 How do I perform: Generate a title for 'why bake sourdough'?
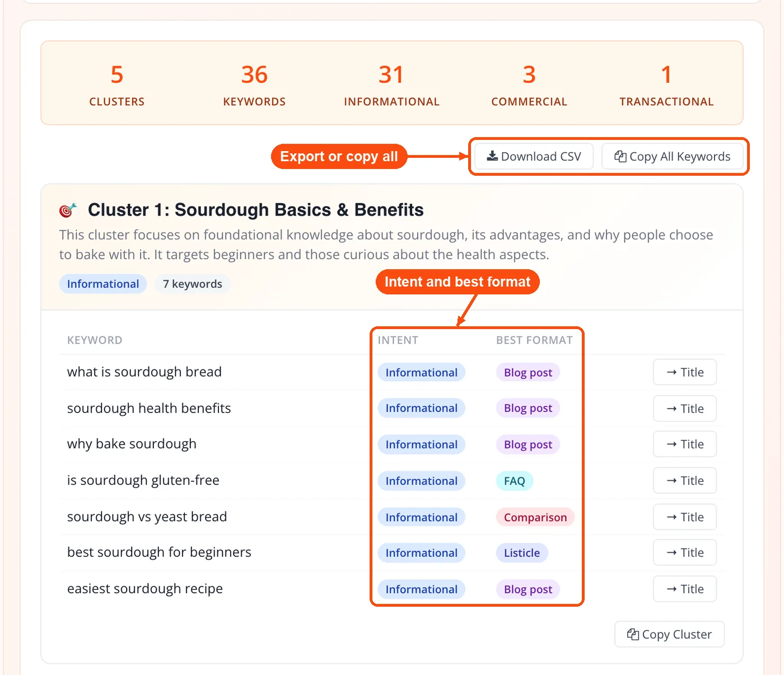685,444
